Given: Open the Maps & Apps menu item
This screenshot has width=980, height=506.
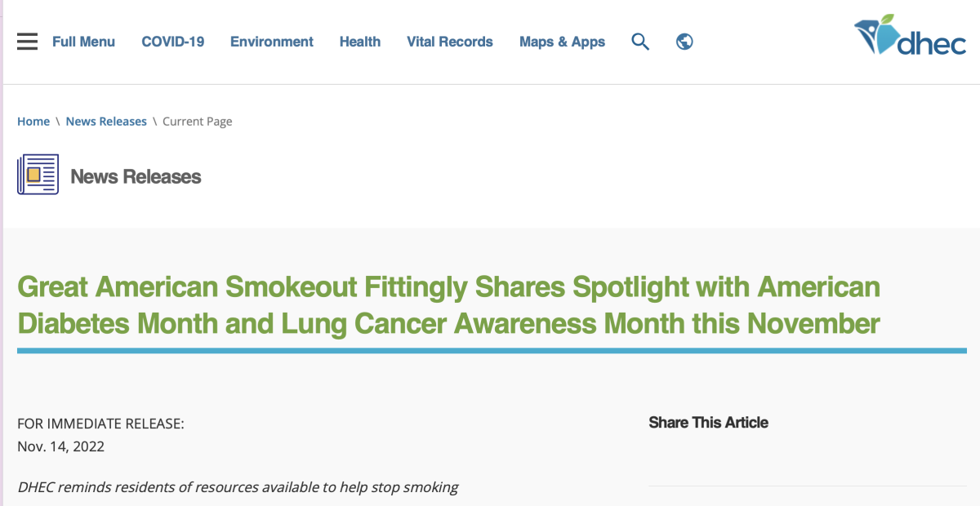Looking at the screenshot, I should click(x=562, y=42).
